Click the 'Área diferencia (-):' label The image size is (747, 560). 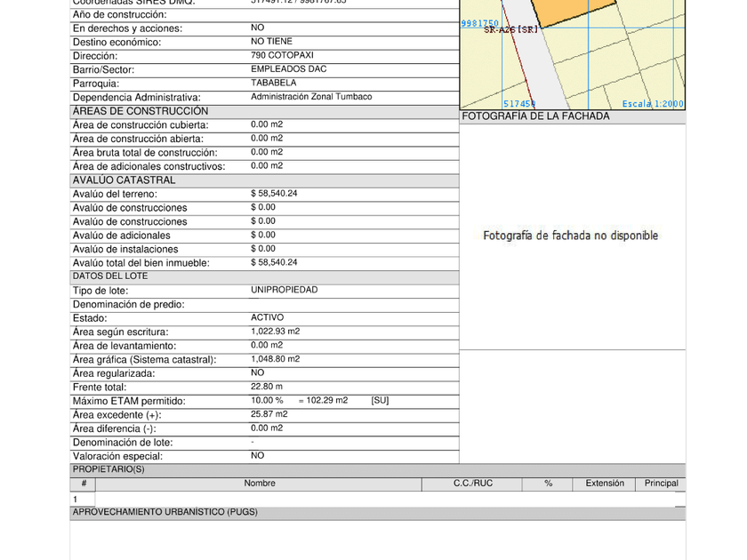pyautogui.click(x=115, y=428)
